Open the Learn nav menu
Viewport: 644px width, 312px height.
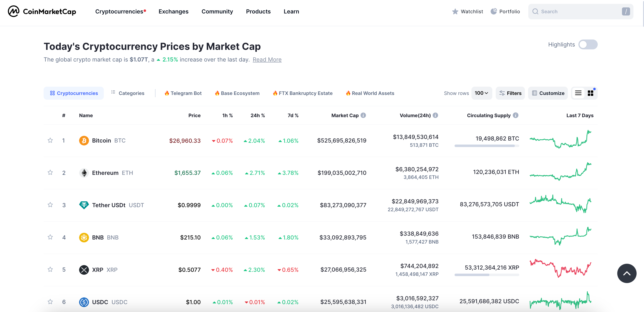[x=291, y=11]
